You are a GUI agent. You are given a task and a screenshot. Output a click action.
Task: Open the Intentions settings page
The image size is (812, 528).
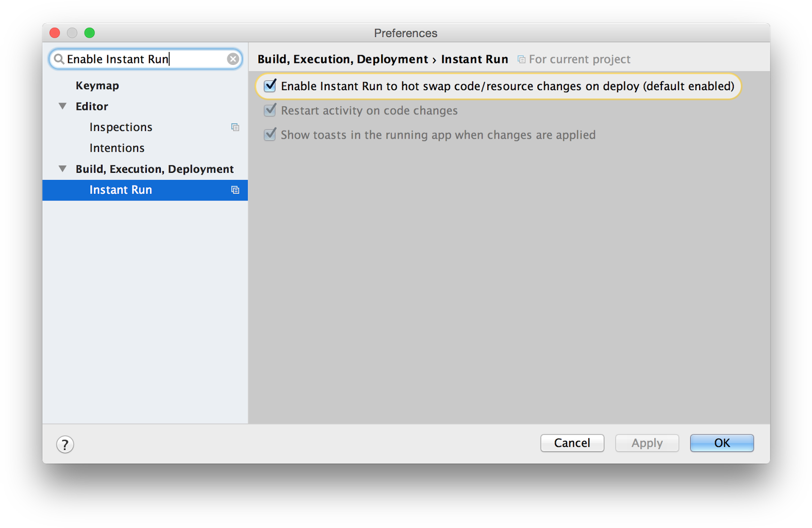(x=117, y=148)
